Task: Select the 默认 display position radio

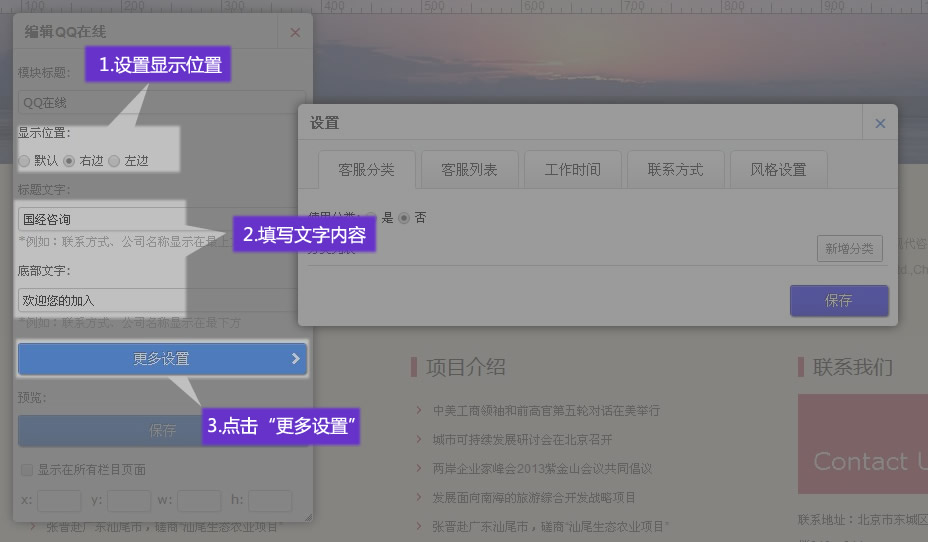Action: pyautogui.click(x=25, y=161)
